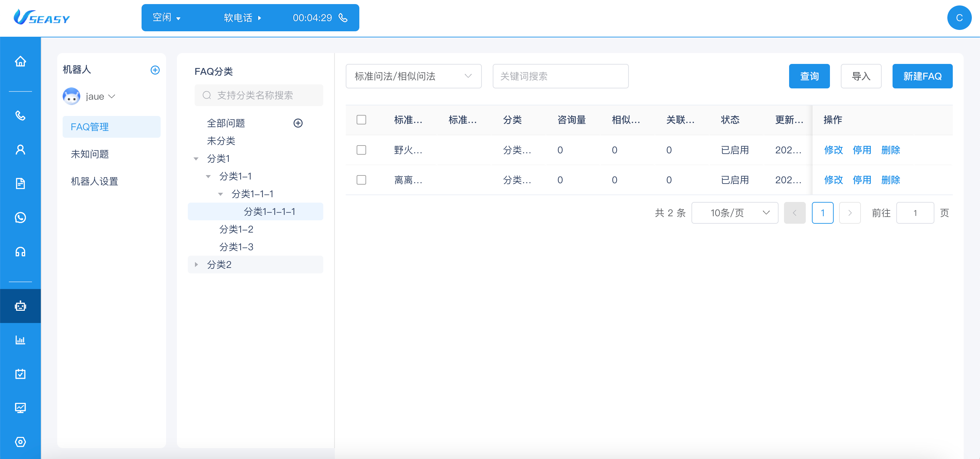980x459 pixels.
Task: Open the headset sidebar icon
Action: pos(20,252)
